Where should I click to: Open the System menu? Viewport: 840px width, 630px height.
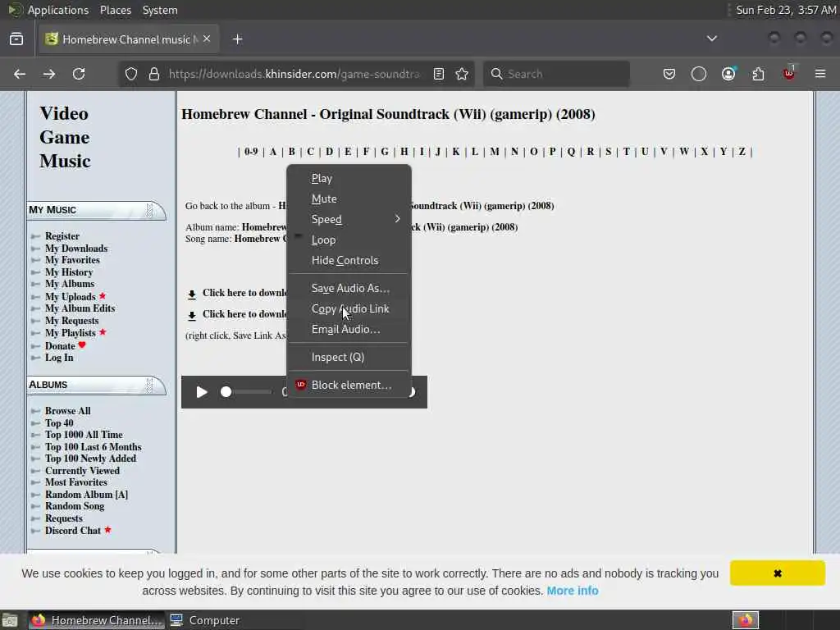pos(160,10)
